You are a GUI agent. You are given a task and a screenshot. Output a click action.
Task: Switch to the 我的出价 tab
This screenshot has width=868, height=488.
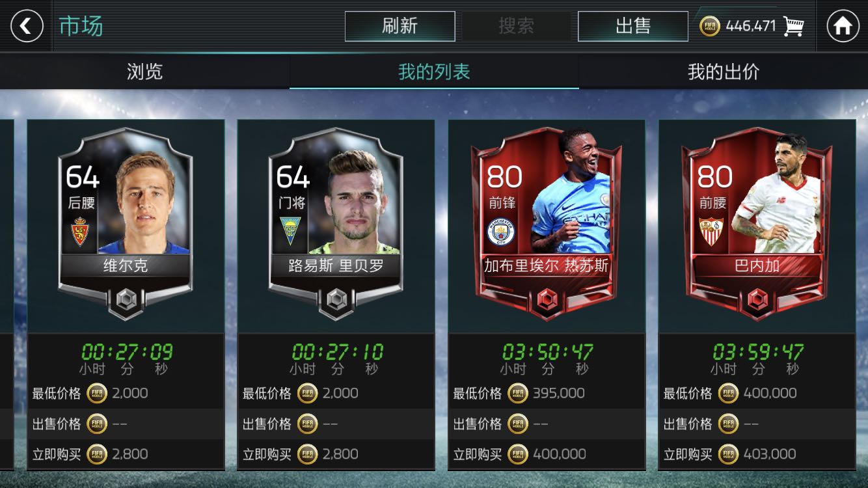click(724, 72)
